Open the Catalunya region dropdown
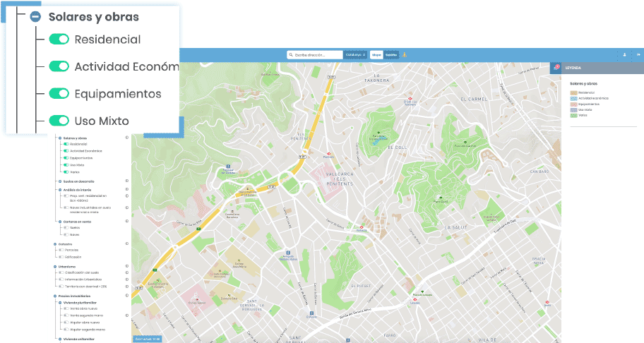 [355, 54]
